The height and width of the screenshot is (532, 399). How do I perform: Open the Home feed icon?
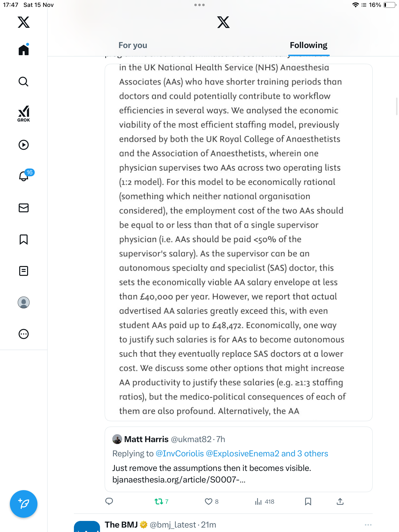click(x=24, y=50)
